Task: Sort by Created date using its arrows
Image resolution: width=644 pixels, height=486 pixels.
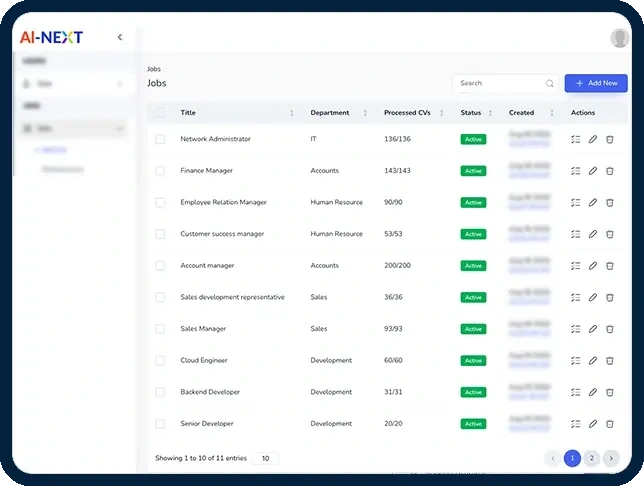Action: (x=552, y=113)
